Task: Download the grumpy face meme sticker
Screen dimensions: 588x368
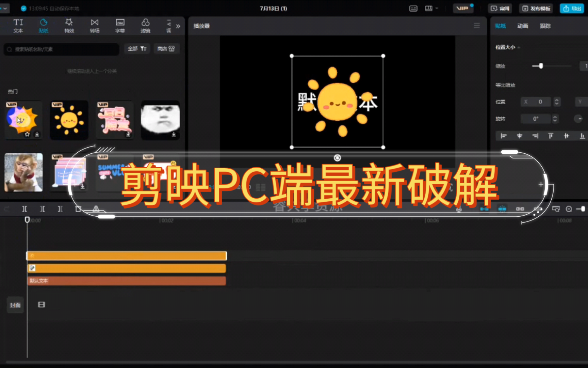Action: coord(174,134)
